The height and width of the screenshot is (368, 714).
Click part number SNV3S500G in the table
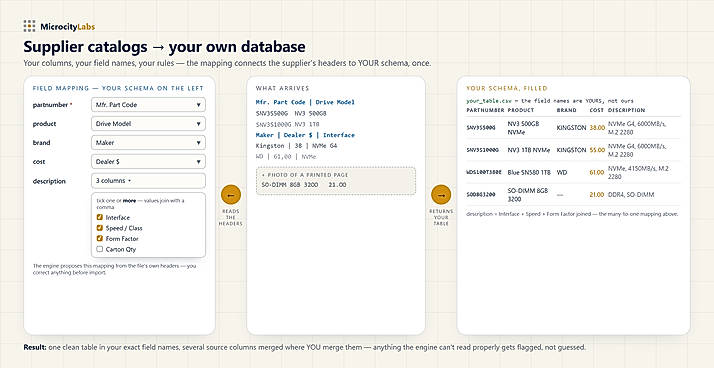[x=481, y=128]
